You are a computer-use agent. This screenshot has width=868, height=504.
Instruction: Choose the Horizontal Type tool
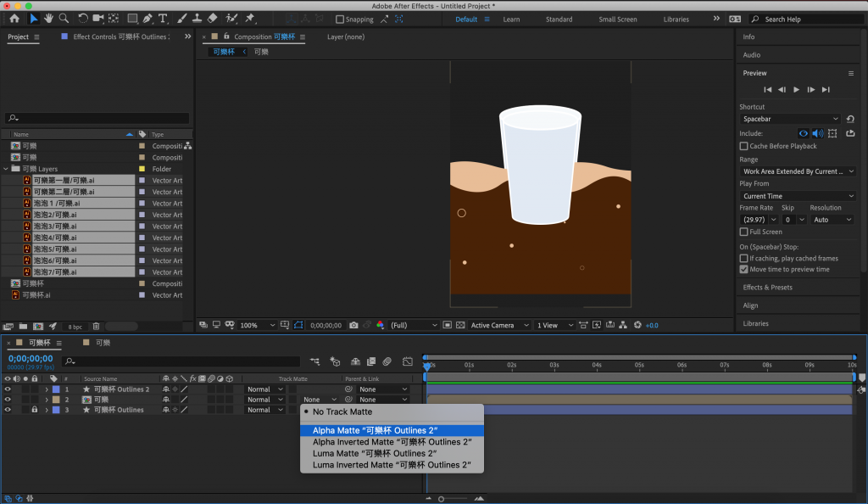163,19
